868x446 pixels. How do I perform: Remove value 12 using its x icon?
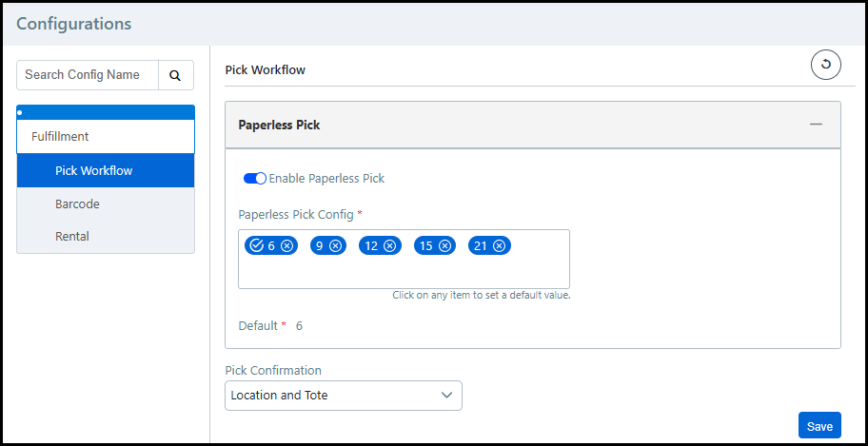click(389, 245)
